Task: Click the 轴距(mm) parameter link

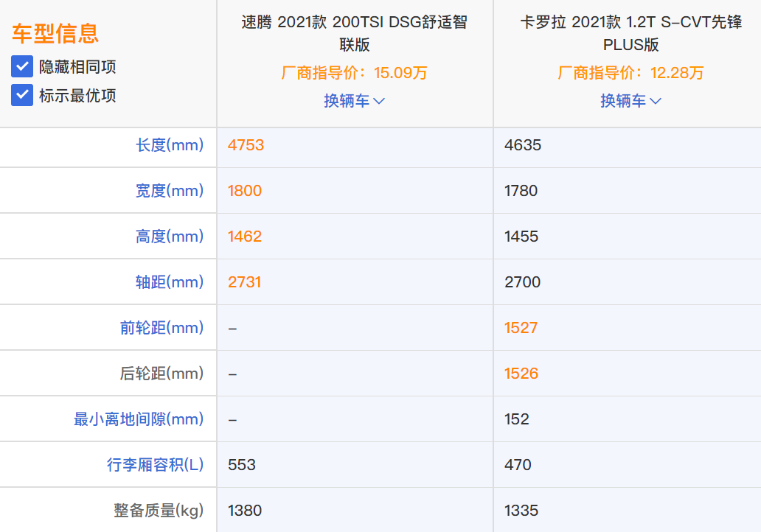Action: point(170,281)
